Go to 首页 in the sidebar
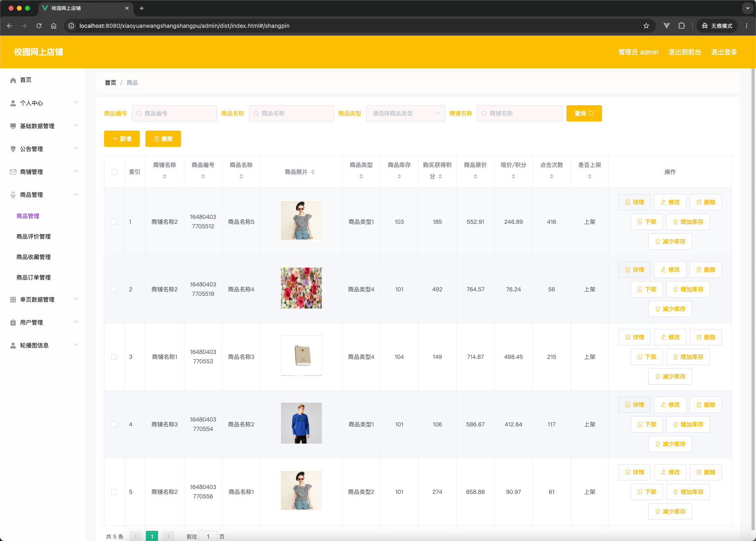The height and width of the screenshot is (541, 756). point(26,80)
